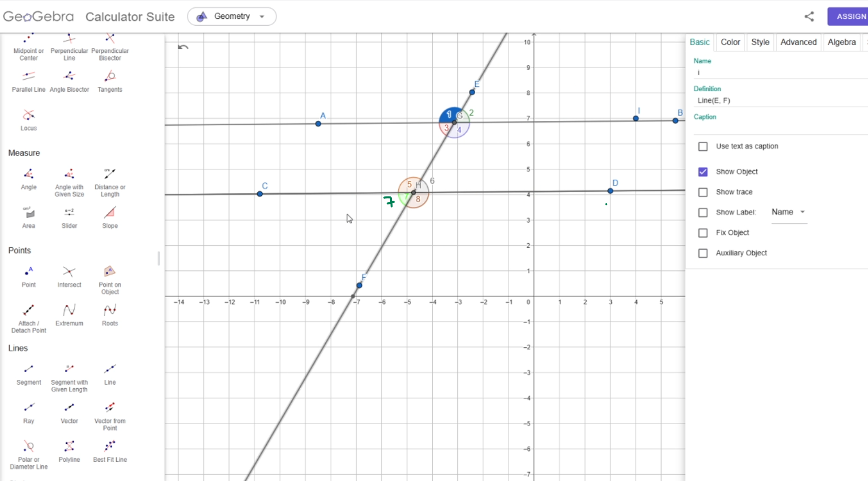868x481 pixels.
Task: Enable Use text as caption
Action: coord(703,147)
